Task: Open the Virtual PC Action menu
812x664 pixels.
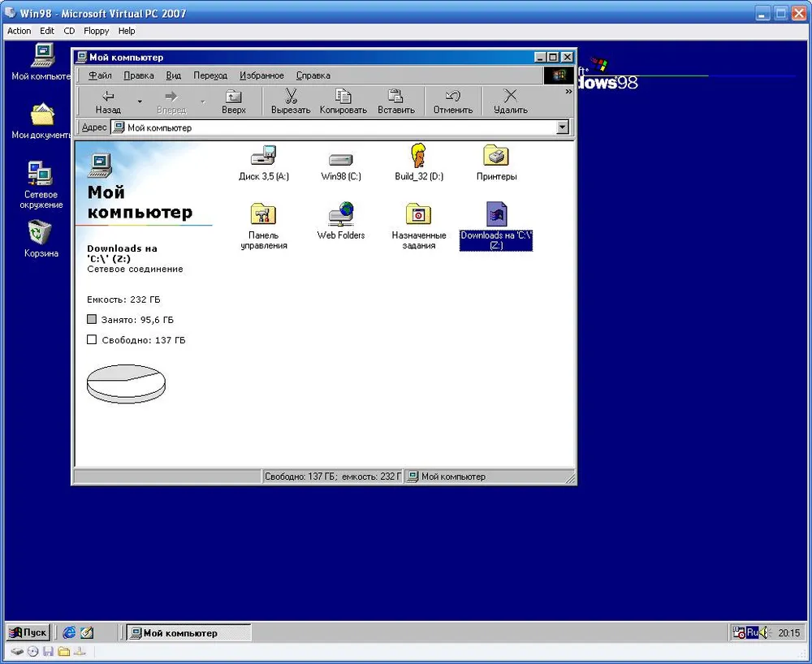Action: (x=19, y=31)
